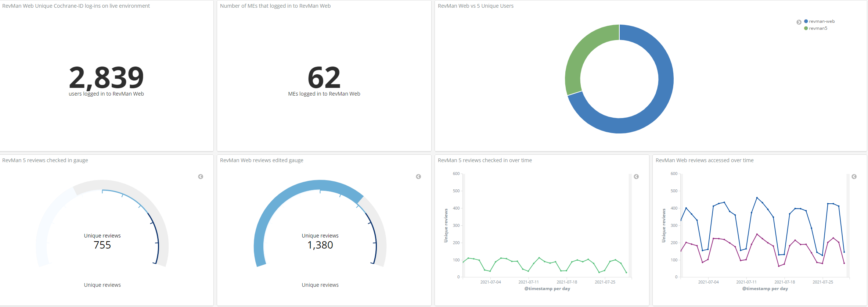Viewport: 868px width, 307px height.
Task: Toggle the revman-web legend label
Action: point(822,21)
